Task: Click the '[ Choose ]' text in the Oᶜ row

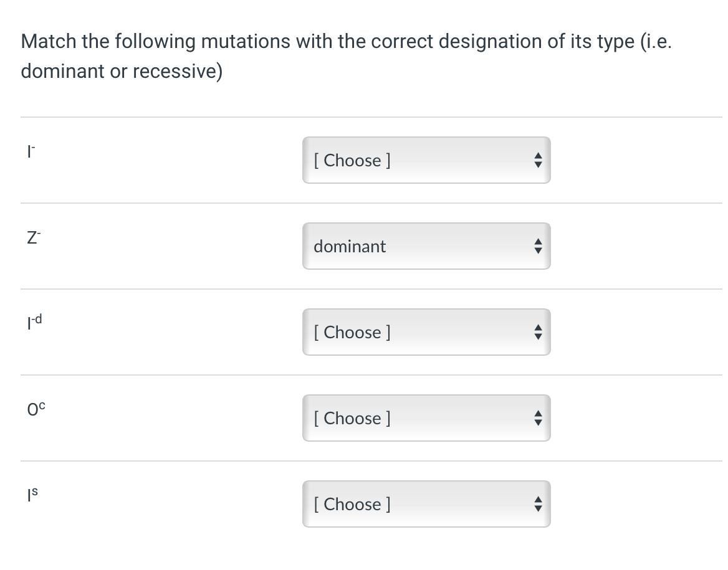Action: coord(352,418)
